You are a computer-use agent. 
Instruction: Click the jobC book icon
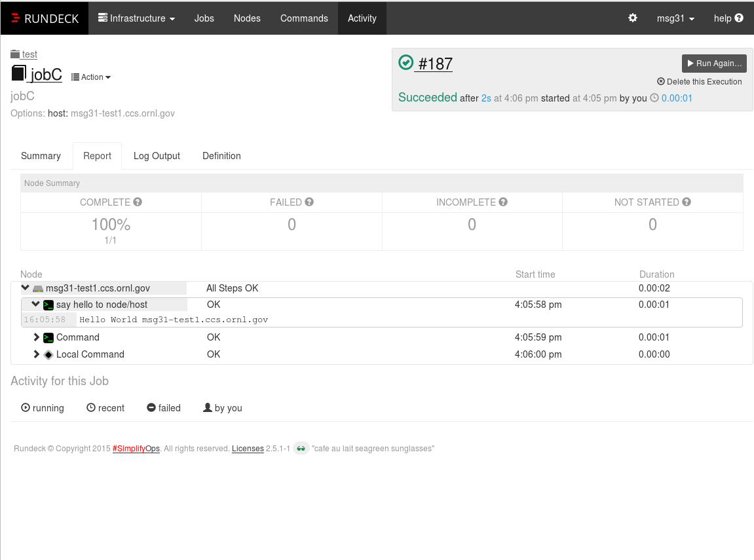click(19, 73)
